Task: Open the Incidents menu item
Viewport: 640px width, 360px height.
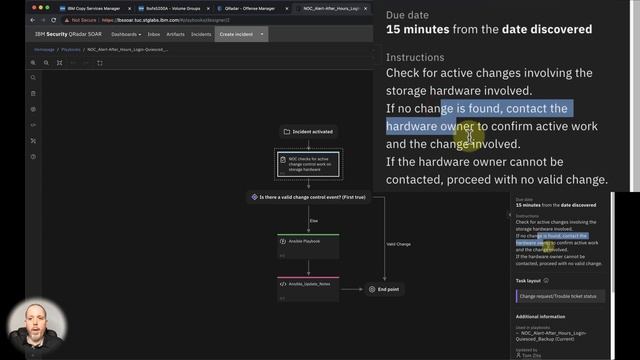Action: [201, 34]
